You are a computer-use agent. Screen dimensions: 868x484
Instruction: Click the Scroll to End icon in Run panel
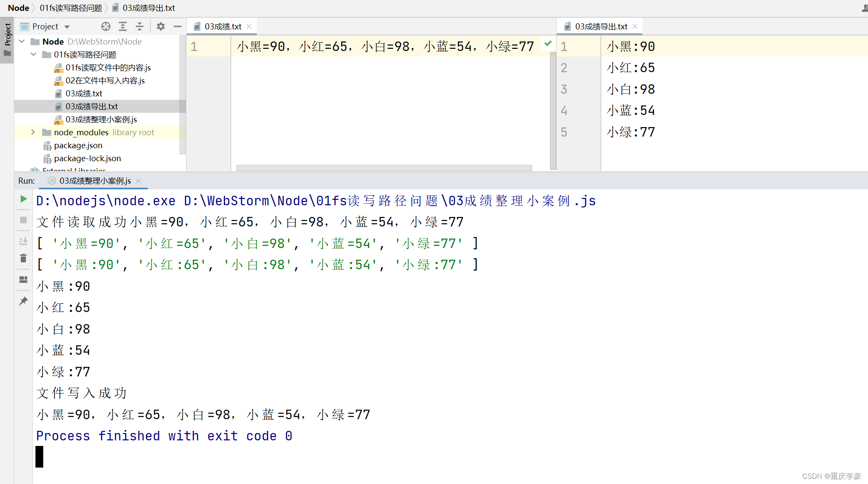coord(23,241)
